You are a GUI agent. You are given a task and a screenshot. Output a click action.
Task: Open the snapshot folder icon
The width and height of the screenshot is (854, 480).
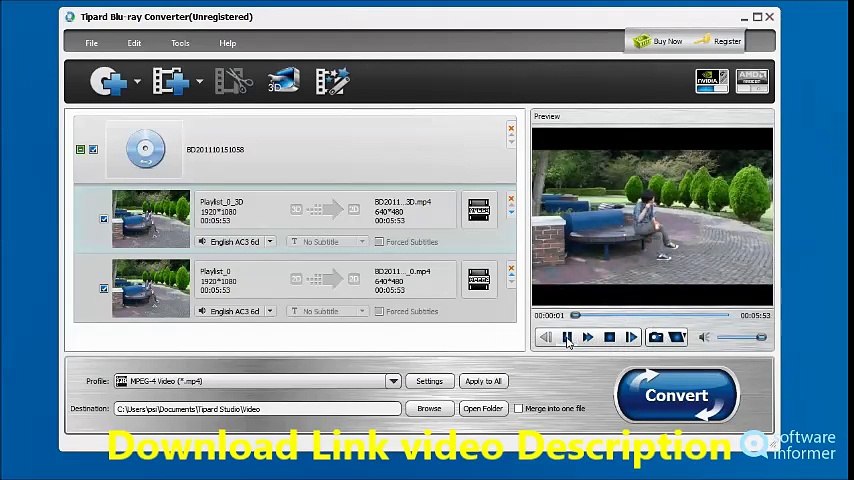(677, 337)
